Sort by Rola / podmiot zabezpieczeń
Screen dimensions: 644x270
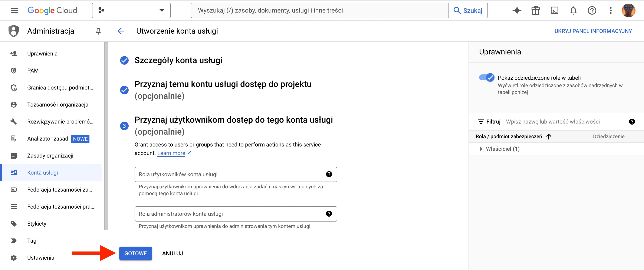[x=513, y=136]
